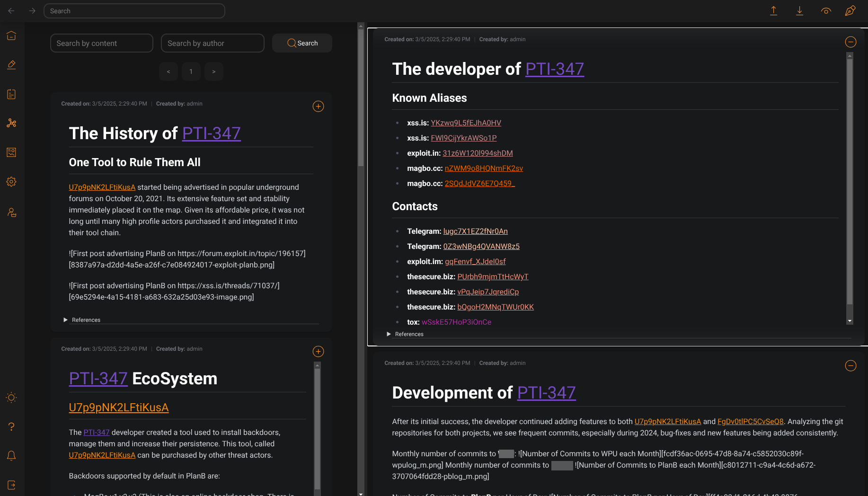Image resolution: width=868 pixels, height=496 pixels.
Task: Add The History of PTI-347 note with plus icon
Action: 319,106
